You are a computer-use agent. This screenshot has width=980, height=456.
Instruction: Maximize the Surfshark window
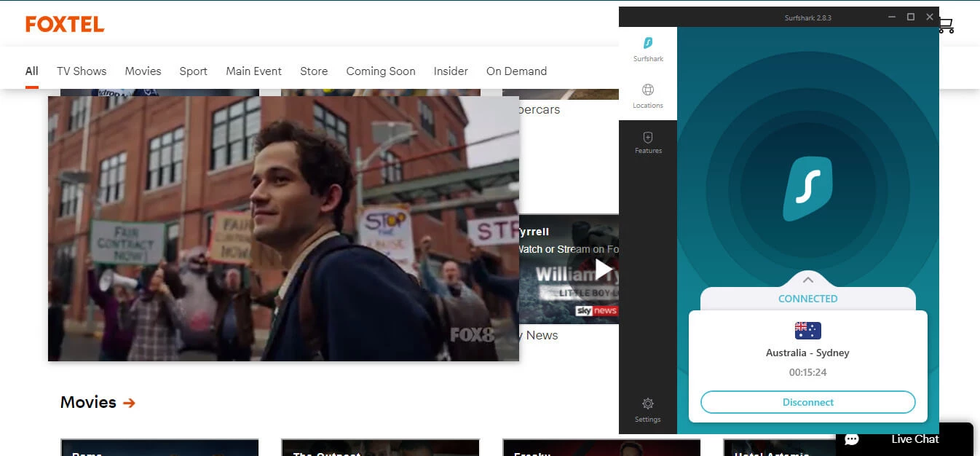[x=911, y=17]
